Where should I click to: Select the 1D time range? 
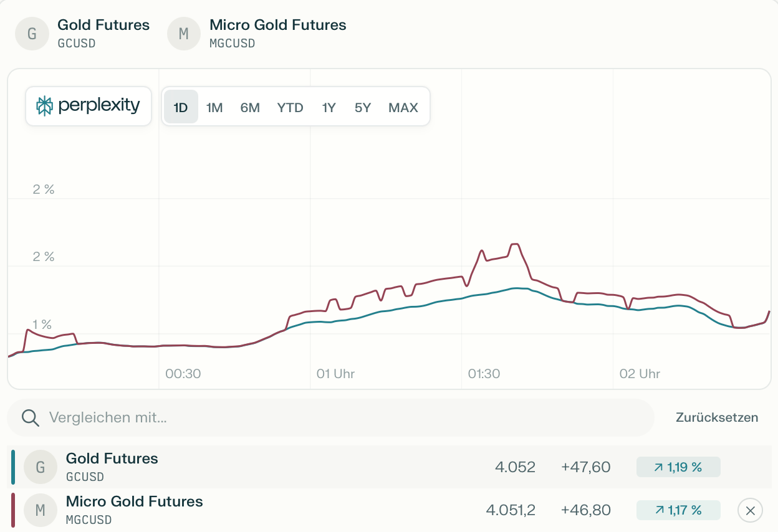pos(181,108)
